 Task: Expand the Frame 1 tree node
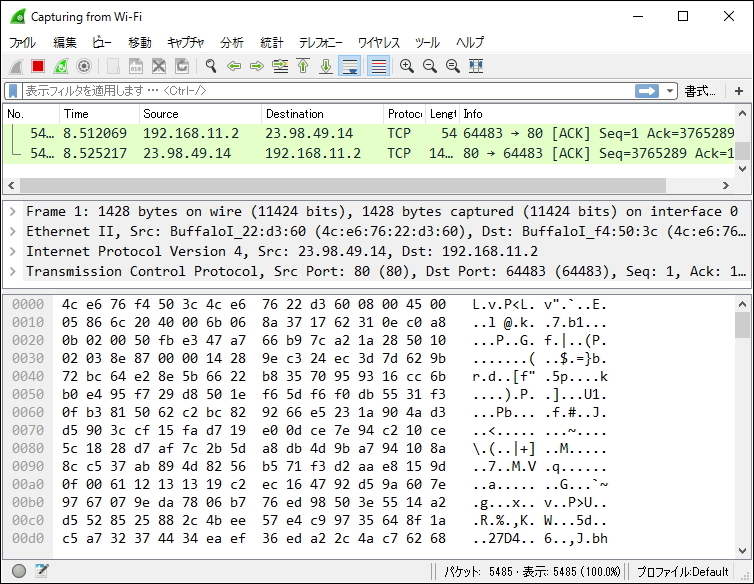13,212
